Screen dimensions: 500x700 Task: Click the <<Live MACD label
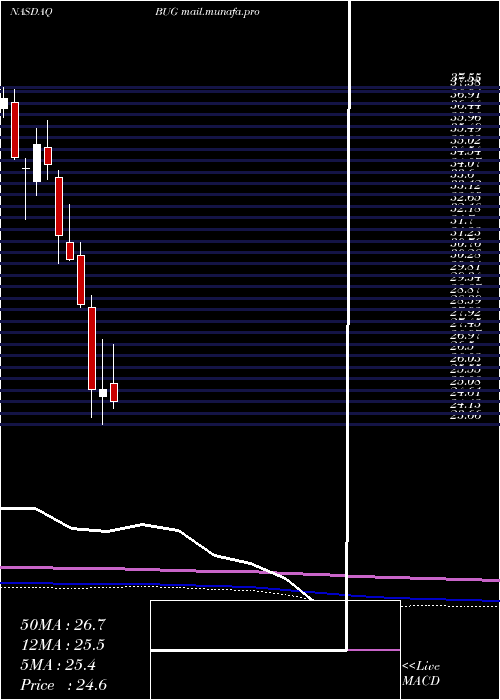421,674
